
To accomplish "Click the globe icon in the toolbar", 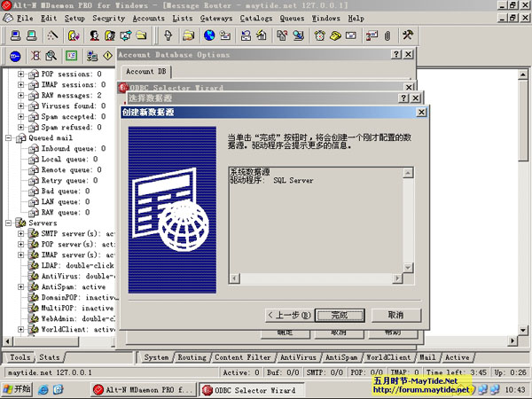I will click(209, 36).
